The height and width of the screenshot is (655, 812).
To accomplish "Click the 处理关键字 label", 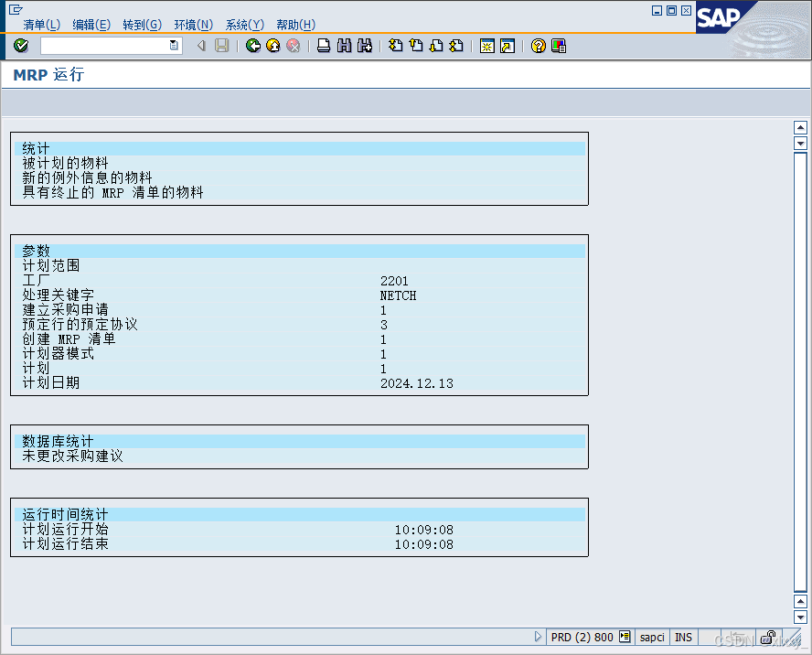I will pyautogui.click(x=58, y=295).
